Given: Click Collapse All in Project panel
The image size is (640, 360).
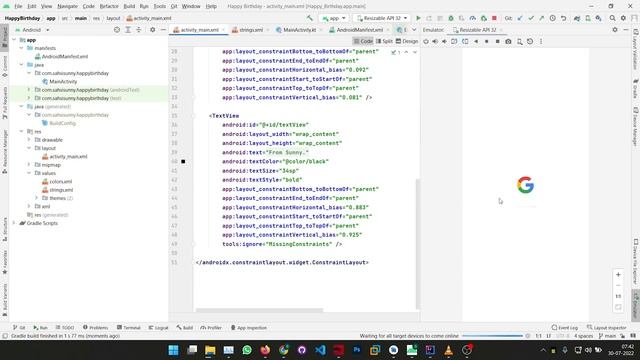Looking at the screenshot, I should pyautogui.click(x=139, y=30).
